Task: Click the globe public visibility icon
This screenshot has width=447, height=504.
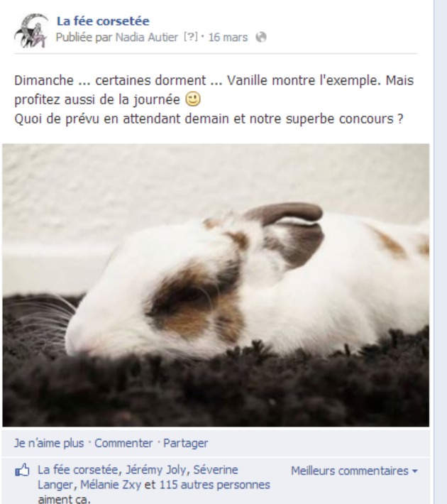Action: [x=261, y=38]
